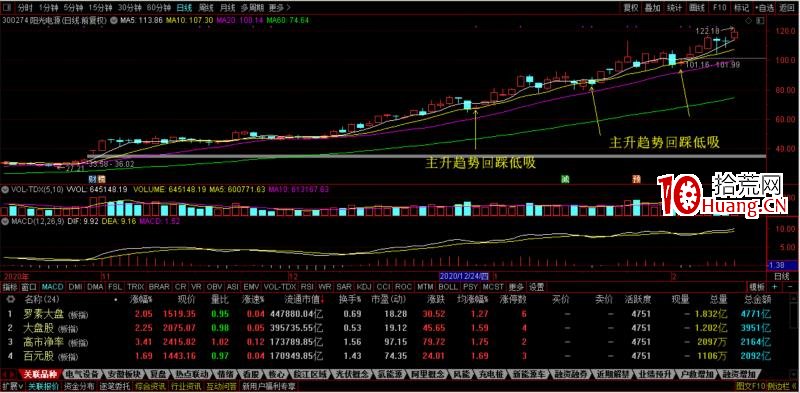Click the 标记 mark button
800x393 pixels.
click(741, 8)
